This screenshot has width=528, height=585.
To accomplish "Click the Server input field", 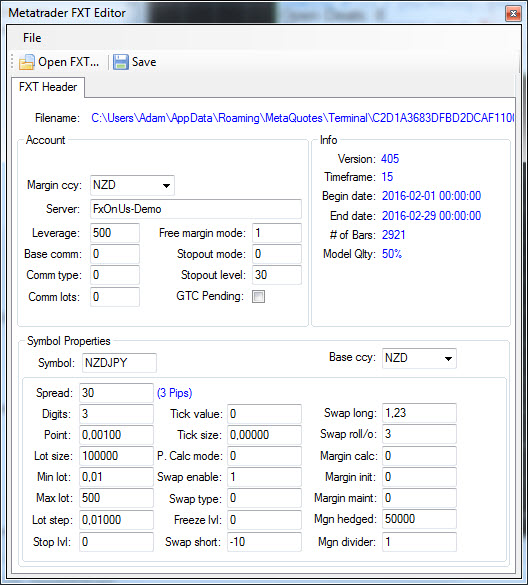I will click(x=196, y=209).
